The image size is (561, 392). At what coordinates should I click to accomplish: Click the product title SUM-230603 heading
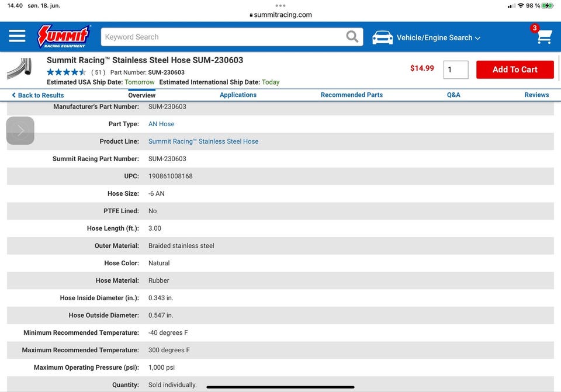[x=145, y=60]
